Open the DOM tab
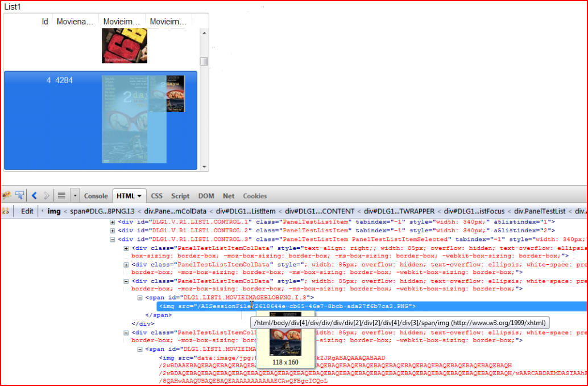588x386 pixels. click(x=206, y=196)
